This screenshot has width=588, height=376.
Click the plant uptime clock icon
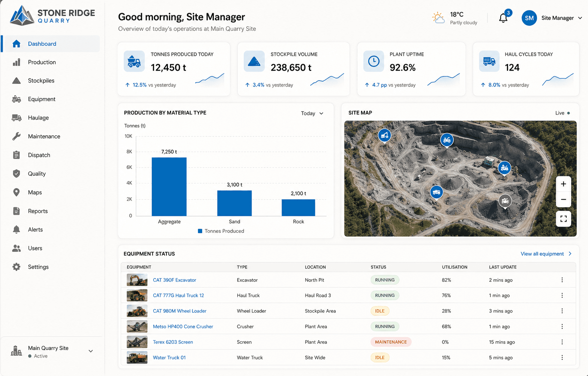coord(373,61)
